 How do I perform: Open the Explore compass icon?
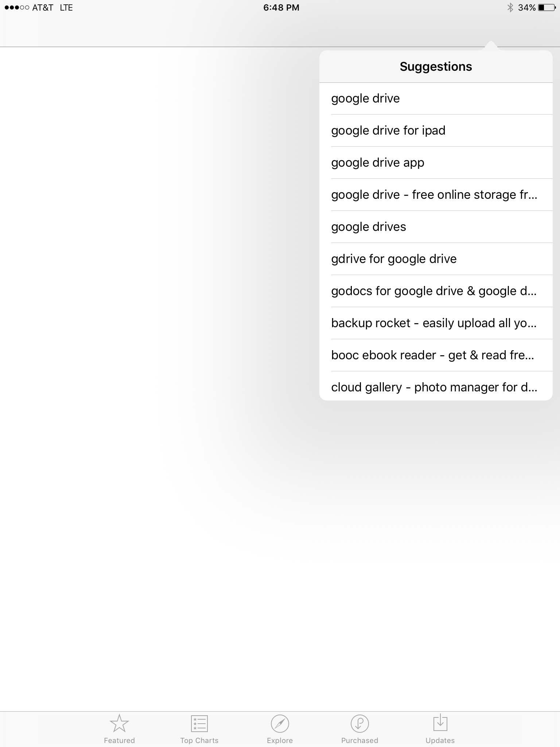click(x=280, y=723)
